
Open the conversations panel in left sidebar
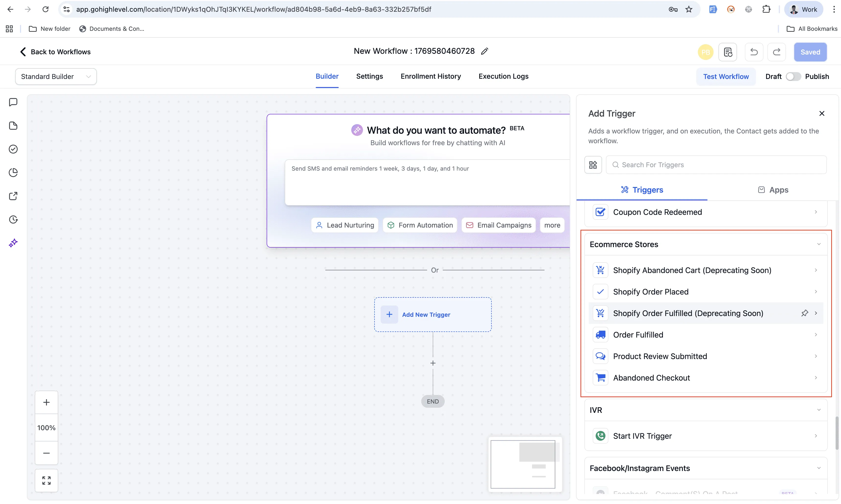click(x=13, y=102)
